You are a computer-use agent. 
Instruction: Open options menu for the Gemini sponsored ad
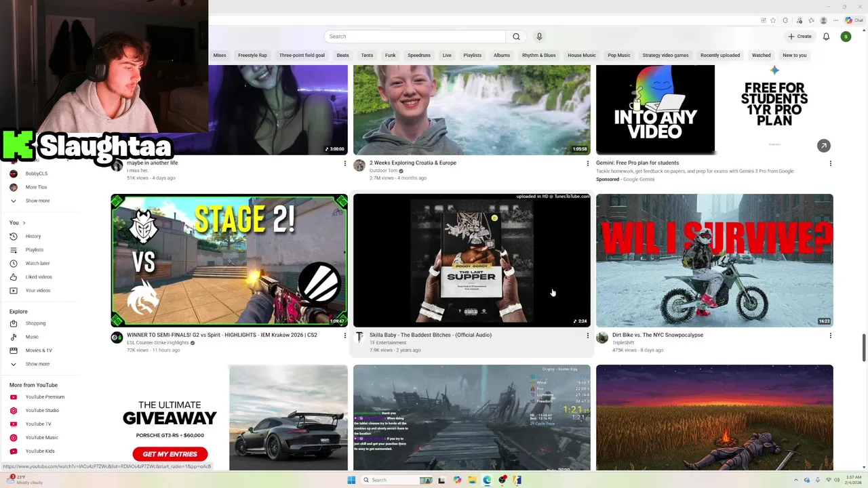(830, 163)
